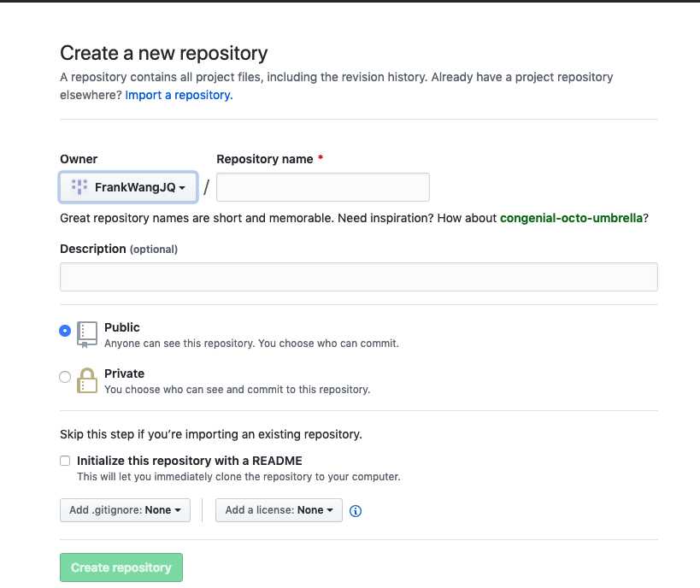Click the Repository name label
The height and width of the screenshot is (588, 700).
point(265,159)
